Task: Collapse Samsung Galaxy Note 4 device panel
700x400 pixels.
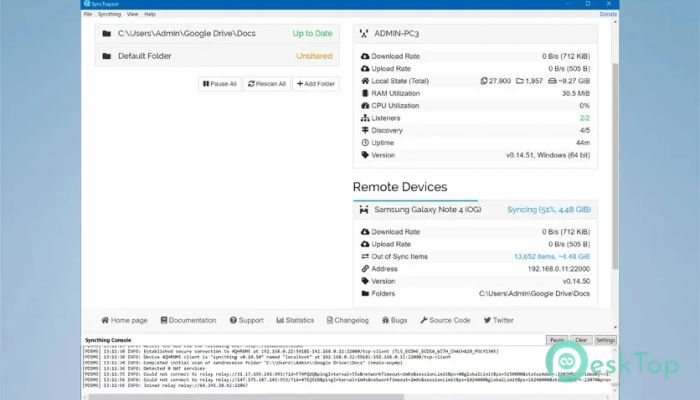Action: [x=475, y=210]
